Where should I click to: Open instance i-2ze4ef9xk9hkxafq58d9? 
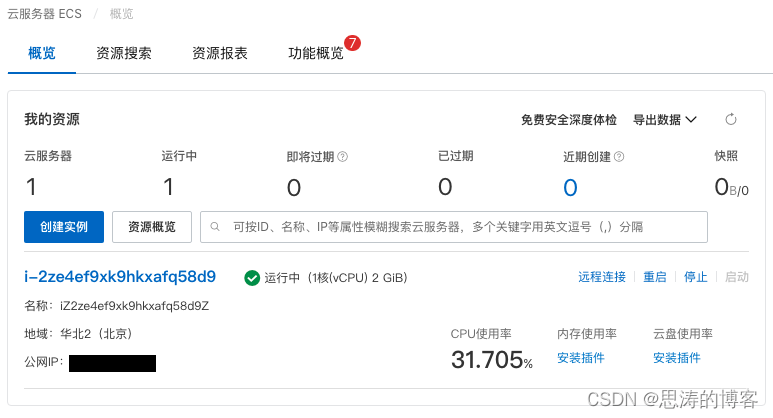pos(120,277)
